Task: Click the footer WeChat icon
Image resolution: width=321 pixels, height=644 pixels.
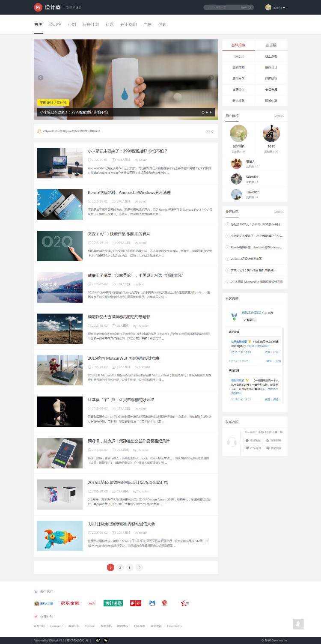Action: click(105, 640)
